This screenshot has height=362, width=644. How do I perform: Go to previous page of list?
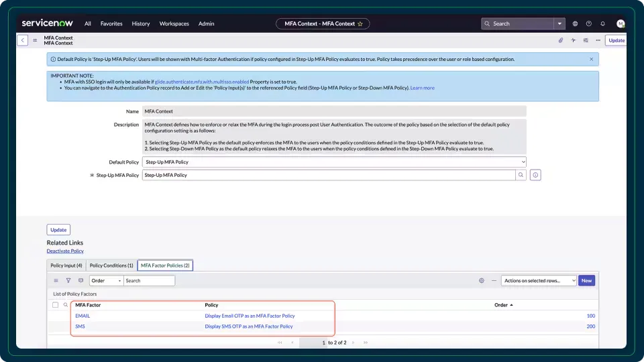point(292,343)
